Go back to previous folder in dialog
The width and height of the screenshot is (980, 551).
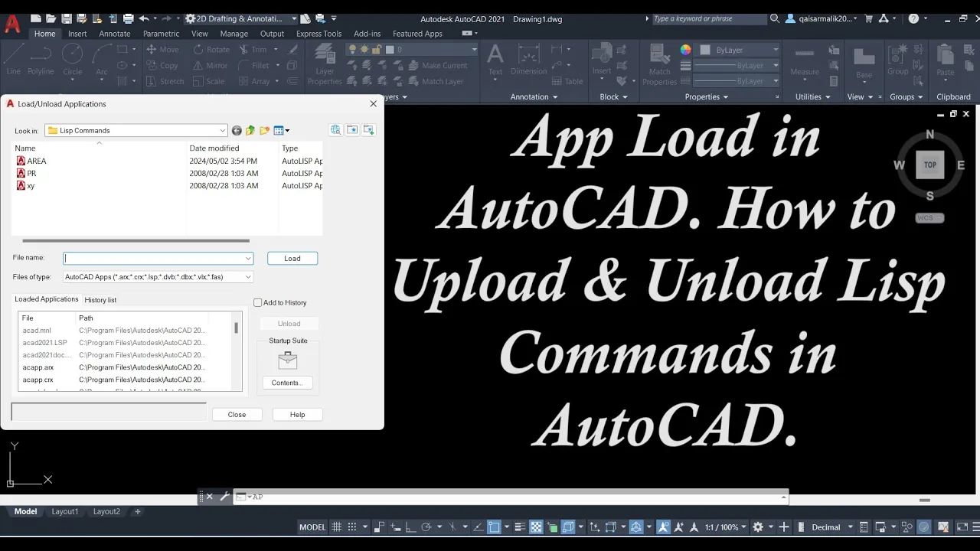237,131
